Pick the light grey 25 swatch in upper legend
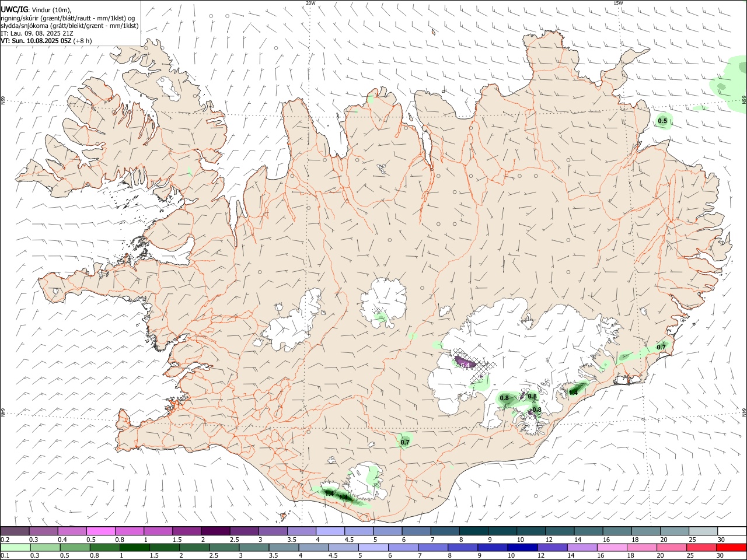Screen dimensions: 747x560 pos(703,531)
